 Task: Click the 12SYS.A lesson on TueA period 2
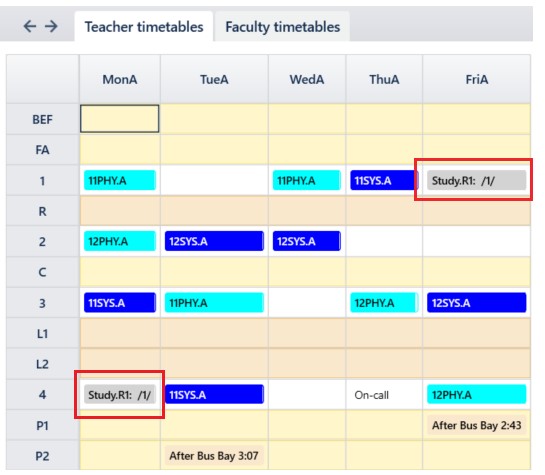pyautogui.click(x=214, y=241)
